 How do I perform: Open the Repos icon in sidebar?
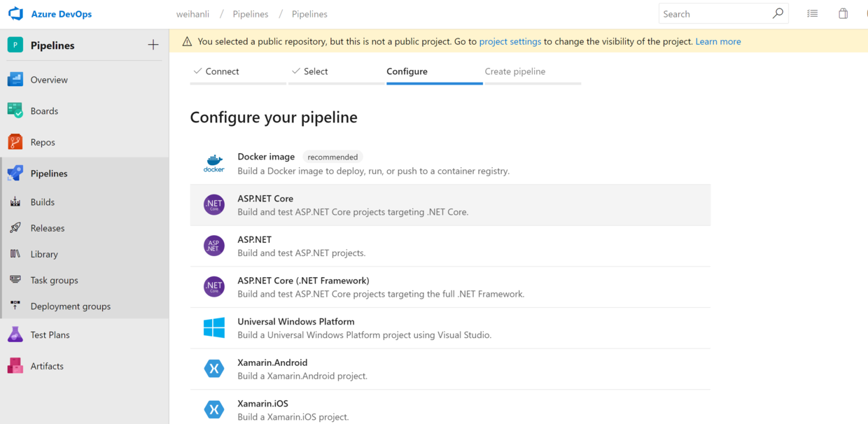coord(15,142)
